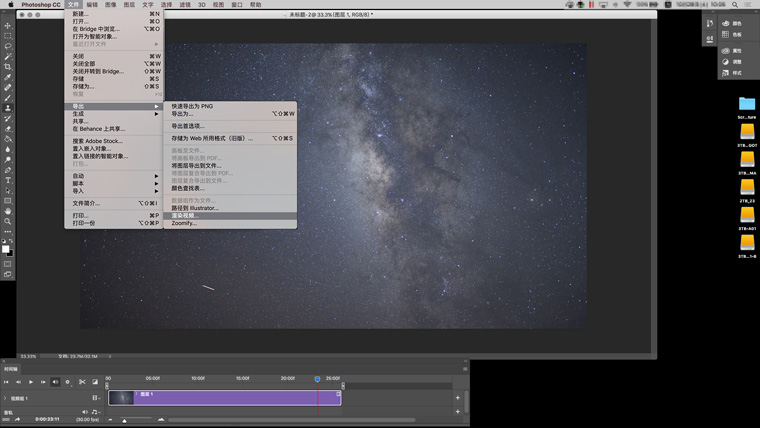
Task: Select the Zoom tool in toolbar
Action: coord(8,222)
